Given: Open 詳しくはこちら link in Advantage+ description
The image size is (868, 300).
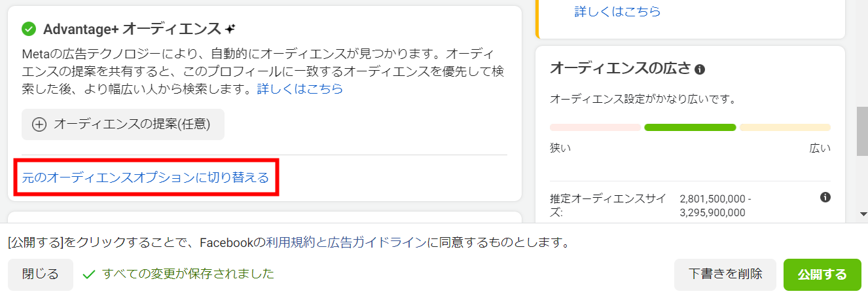Looking at the screenshot, I should point(300,88).
